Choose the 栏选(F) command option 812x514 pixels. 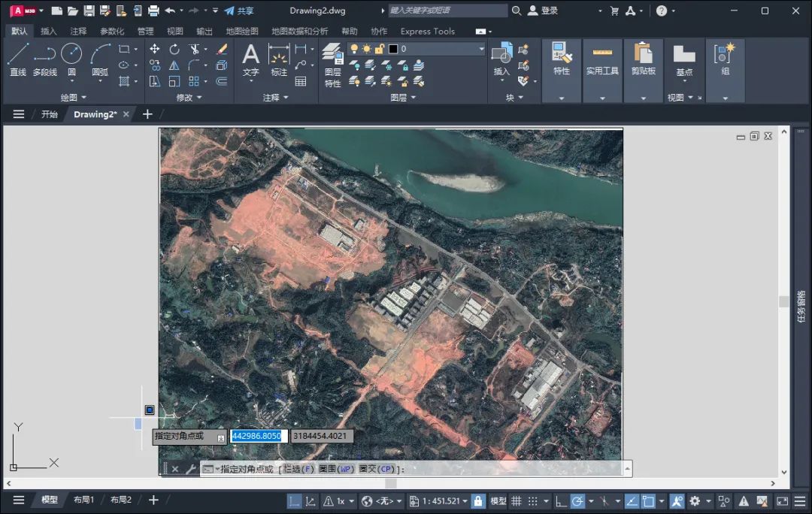[x=298, y=469]
